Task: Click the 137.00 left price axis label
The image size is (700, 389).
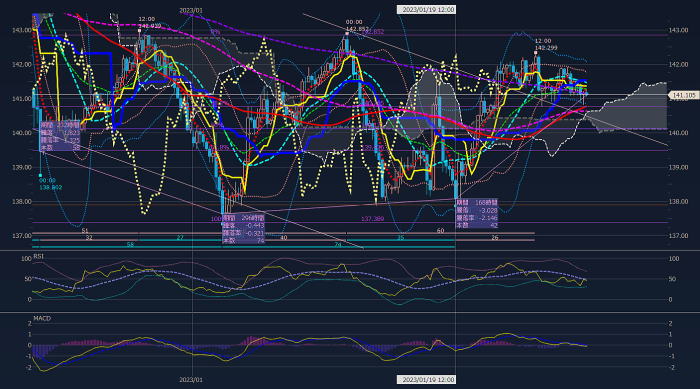Action: point(21,235)
